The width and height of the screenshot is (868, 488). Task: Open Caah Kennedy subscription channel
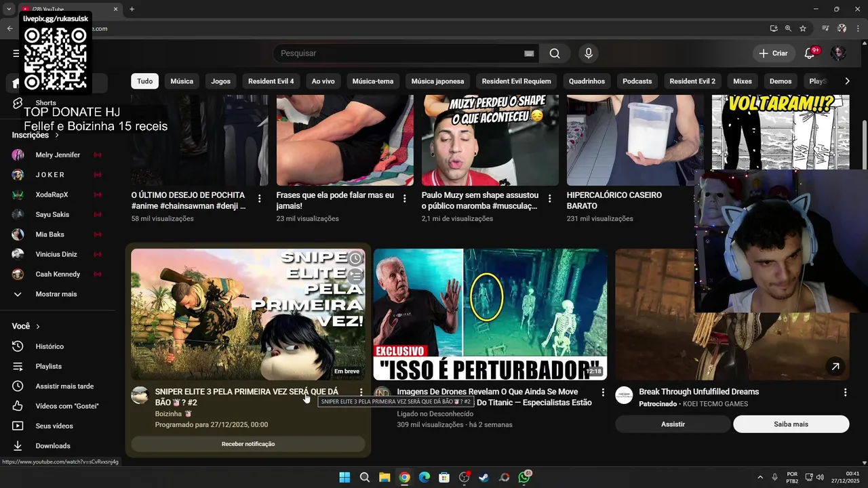58,274
